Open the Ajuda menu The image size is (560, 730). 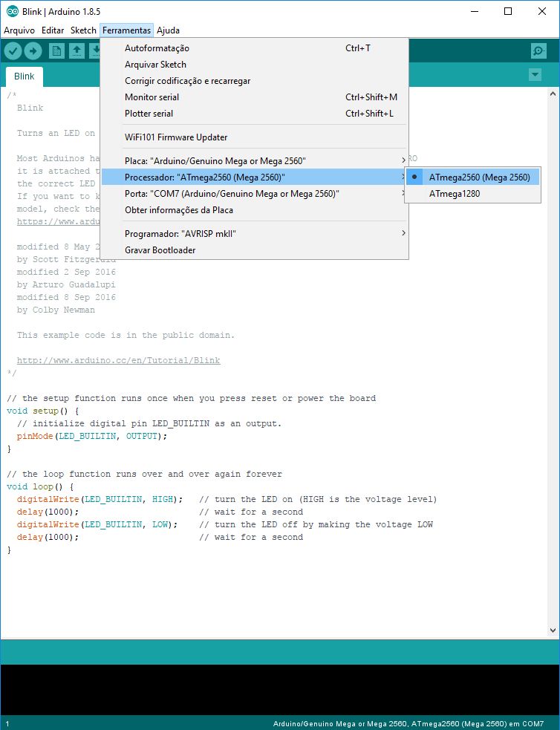pos(168,30)
